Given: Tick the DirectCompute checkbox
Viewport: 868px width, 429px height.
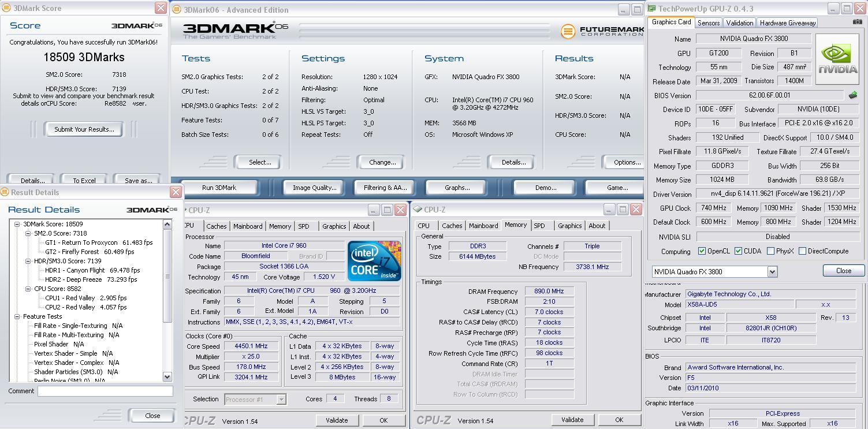Looking at the screenshot, I should point(802,251).
